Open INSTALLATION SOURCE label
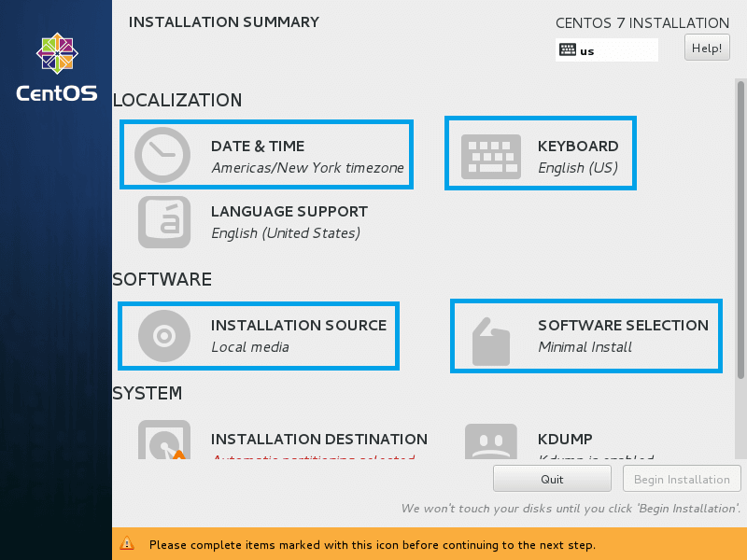This screenshot has height=560, width=747. [x=299, y=325]
